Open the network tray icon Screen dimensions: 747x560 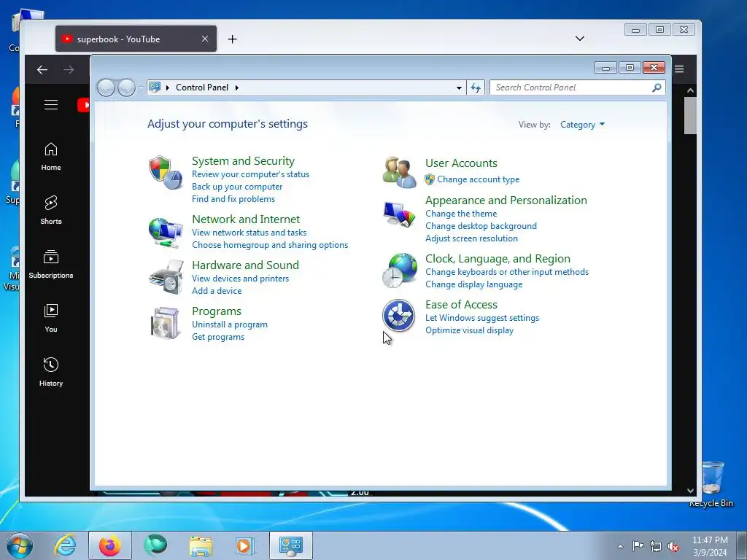tap(656, 546)
